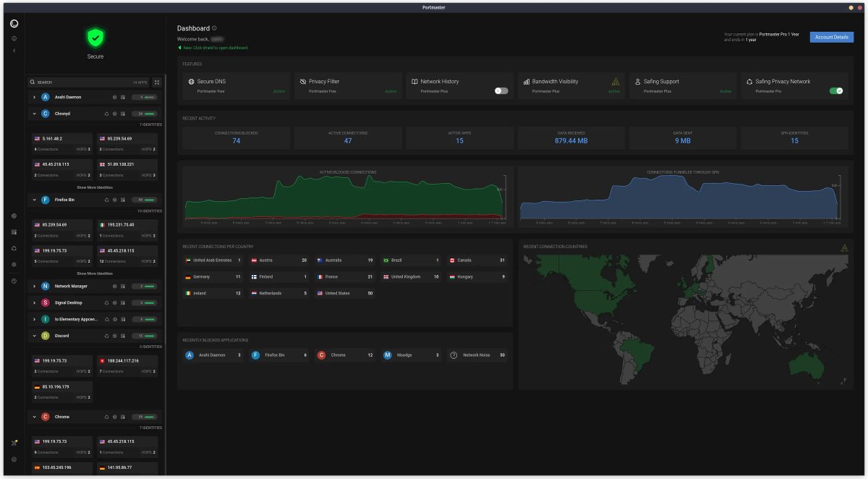Show more identities under Firefox Bin

[x=95, y=274]
